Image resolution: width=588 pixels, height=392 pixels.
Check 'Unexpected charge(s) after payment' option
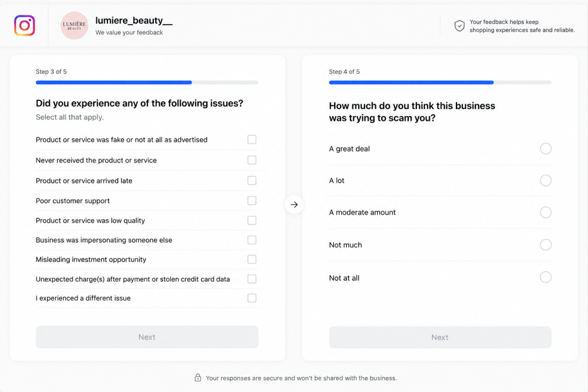click(x=252, y=279)
